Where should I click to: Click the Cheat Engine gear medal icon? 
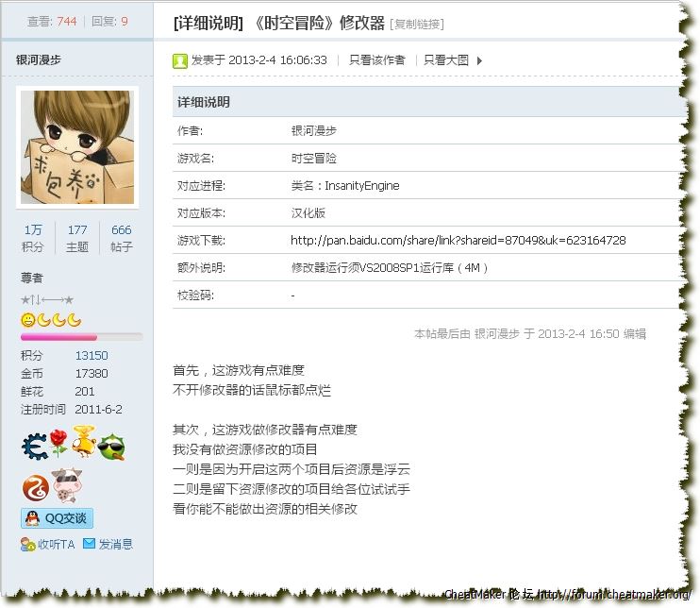[35, 447]
